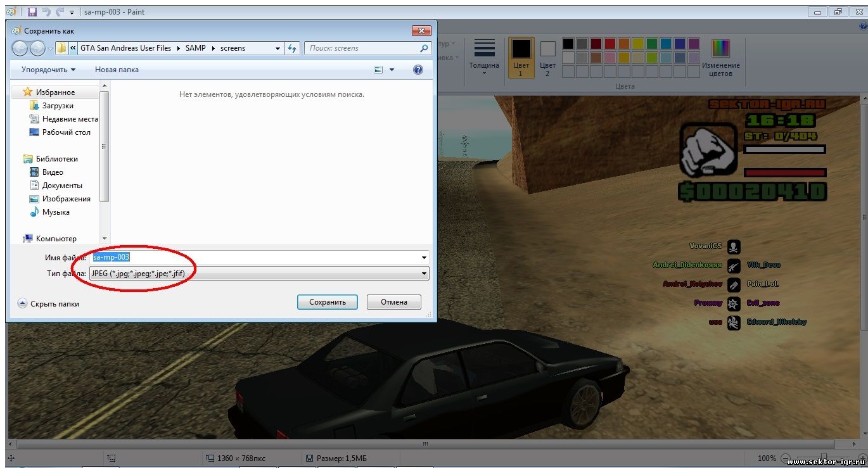Click the zoom out minus button in Paint's status bar
868x468 pixels.
pyautogui.click(x=784, y=459)
